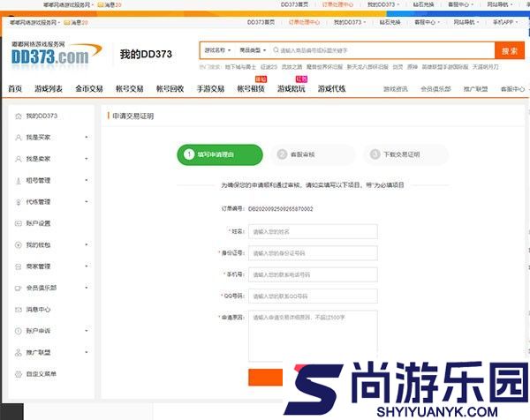Click hot search link 地下城与勇士
The width and height of the screenshot is (530, 420).
[x=240, y=67]
